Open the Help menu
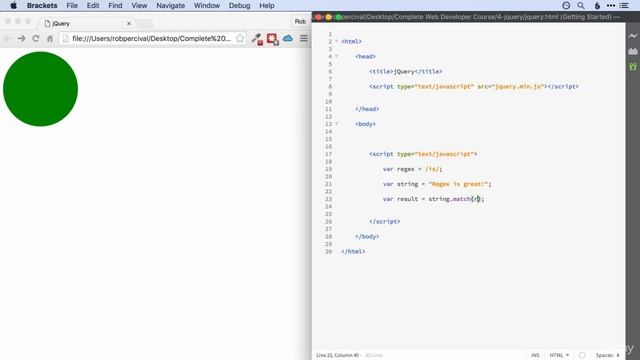This screenshot has height=360, width=640. click(267, 6)
